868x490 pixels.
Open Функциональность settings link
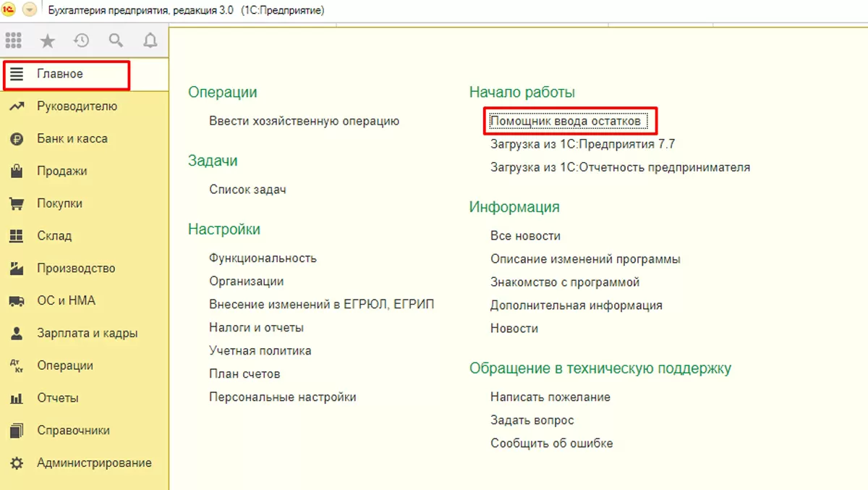tap(263, 258)
